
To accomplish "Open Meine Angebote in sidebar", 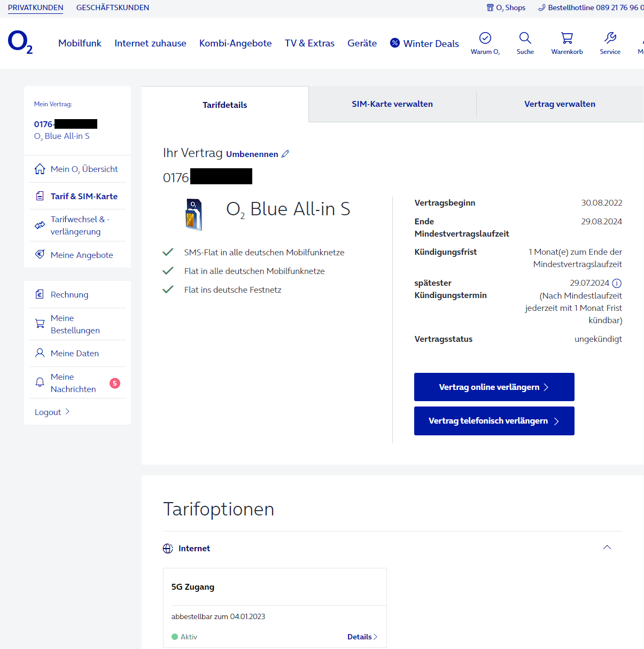I will coord(77,255).
